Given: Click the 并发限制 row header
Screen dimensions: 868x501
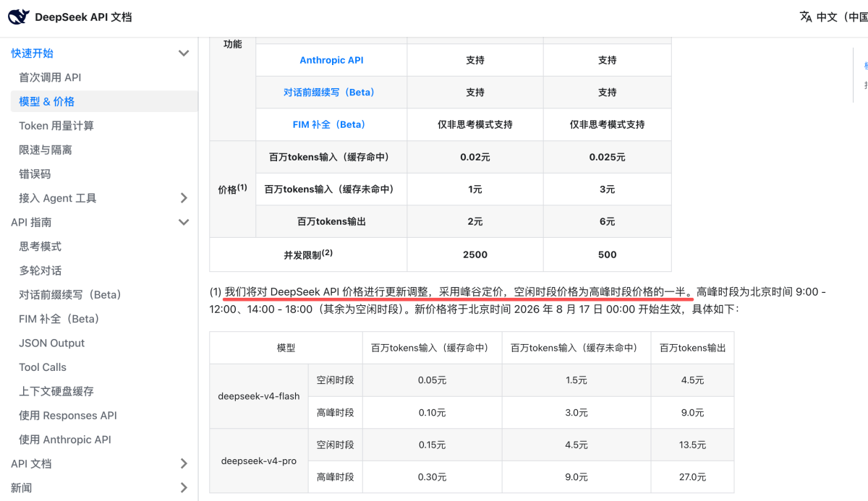Looking at the screenshot, I should tap(308, 254).
